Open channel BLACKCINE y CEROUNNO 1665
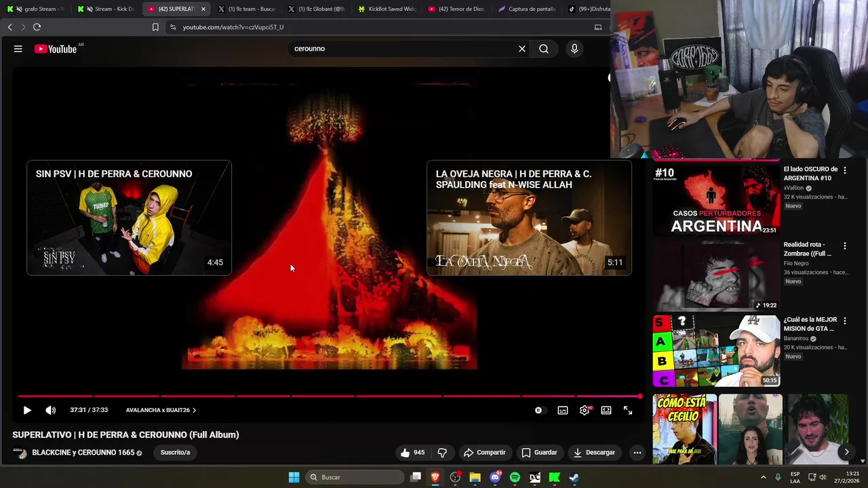 (x=83, y=452)
